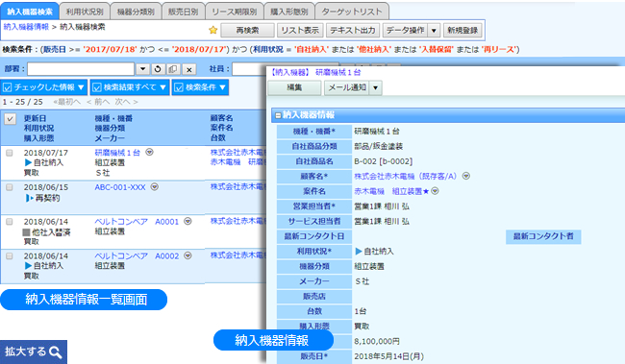Viewport: 625px width, 364px height.
Task: Open popup icon beside 赤木電機 組立装置 case name
Action: (x=435, y=191)
